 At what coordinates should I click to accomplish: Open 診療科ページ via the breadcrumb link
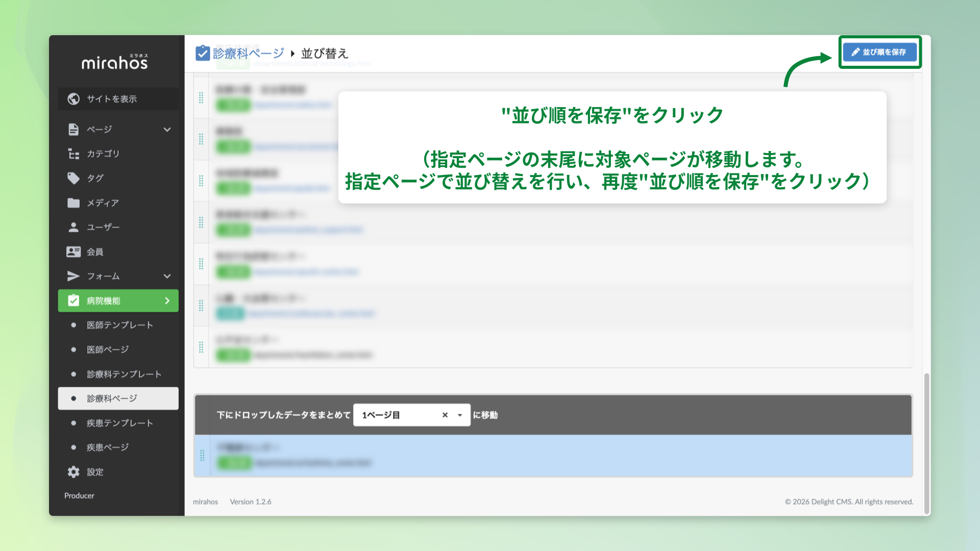(x=247, y=53)
